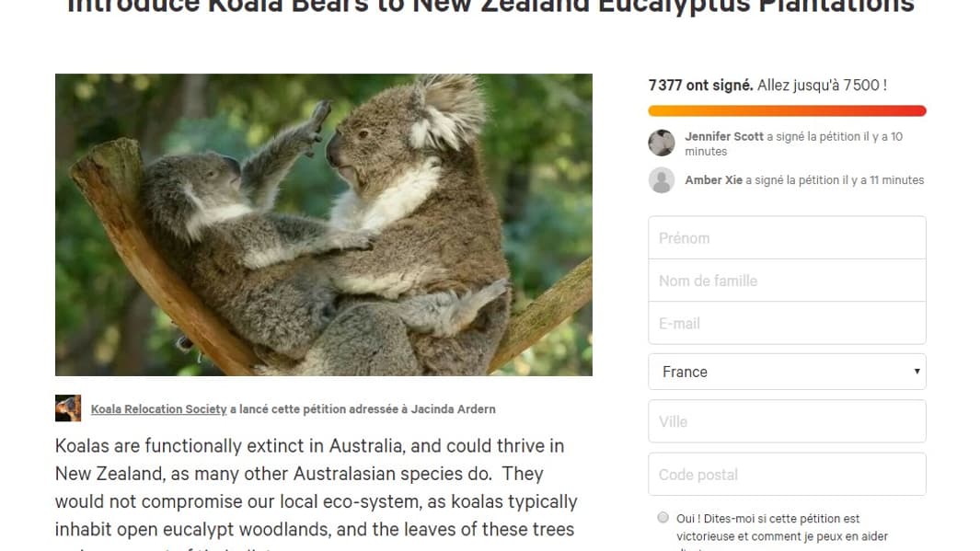Open Koala Relocation Society avatar thumbnail
Image resolution: width=980 pixels, height=551 pixels.
click(68, 408)
